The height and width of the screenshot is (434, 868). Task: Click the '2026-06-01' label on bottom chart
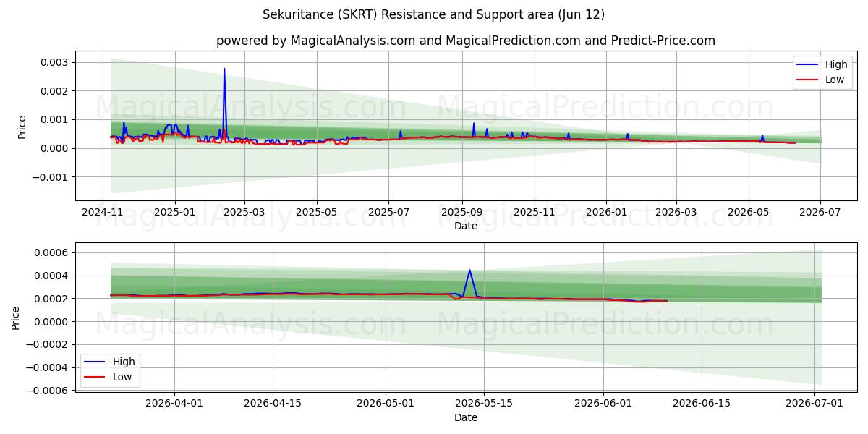603,404
